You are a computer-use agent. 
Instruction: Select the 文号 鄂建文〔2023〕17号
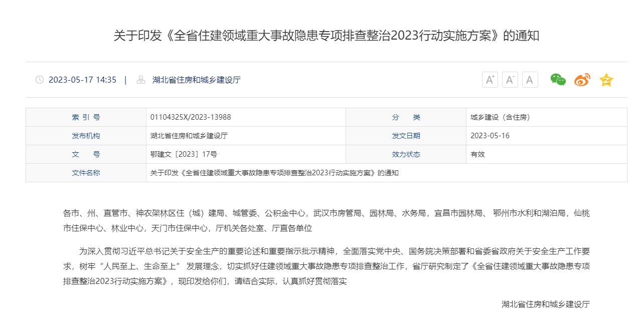click(x=183, y=154)
